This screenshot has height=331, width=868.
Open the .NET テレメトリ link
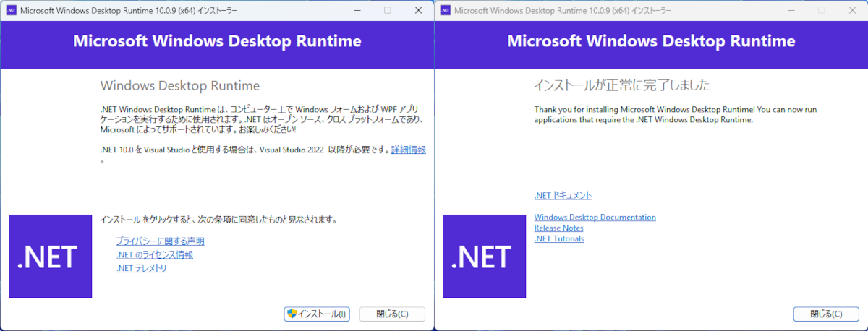point(141,268)
